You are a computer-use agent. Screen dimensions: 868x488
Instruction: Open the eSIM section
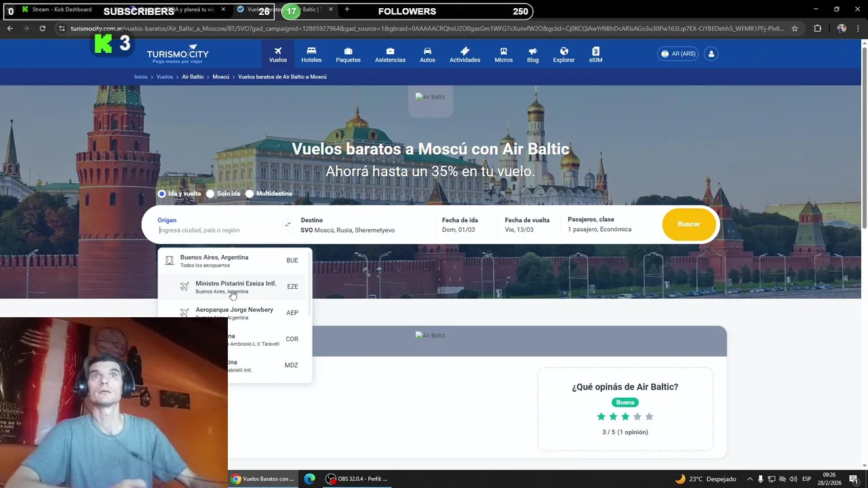(595, 55)
